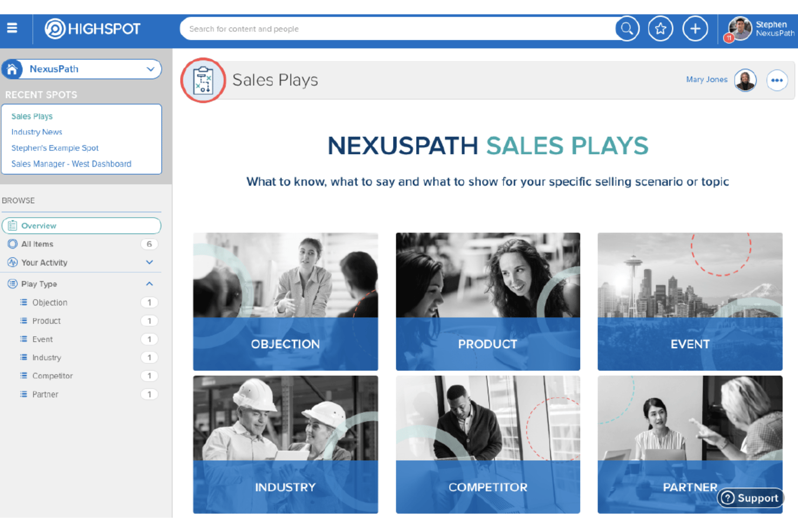Collapse the Play Type section
798x532 pixels.
click(x=149, y=284)
